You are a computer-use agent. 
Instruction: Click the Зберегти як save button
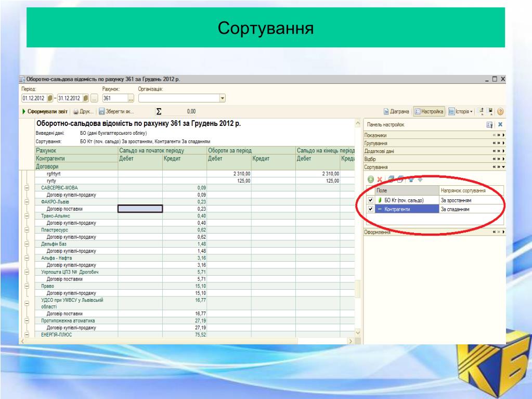coord(116,111)
